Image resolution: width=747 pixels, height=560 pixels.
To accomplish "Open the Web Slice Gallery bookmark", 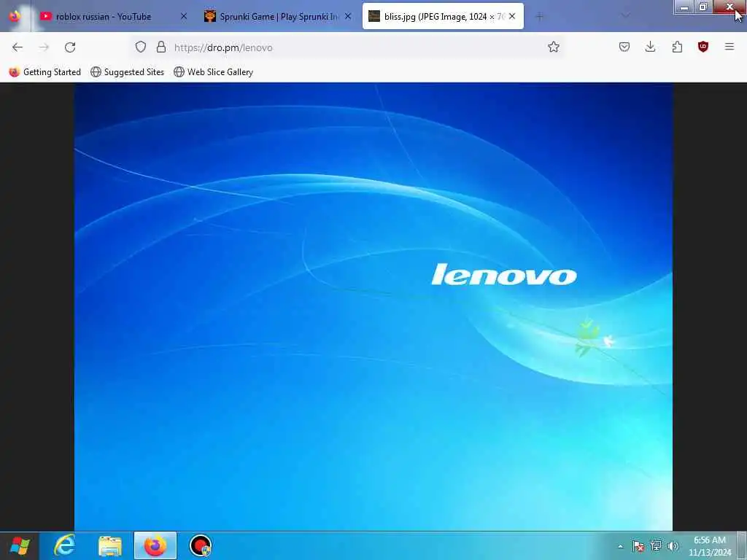I will [214, 72].
